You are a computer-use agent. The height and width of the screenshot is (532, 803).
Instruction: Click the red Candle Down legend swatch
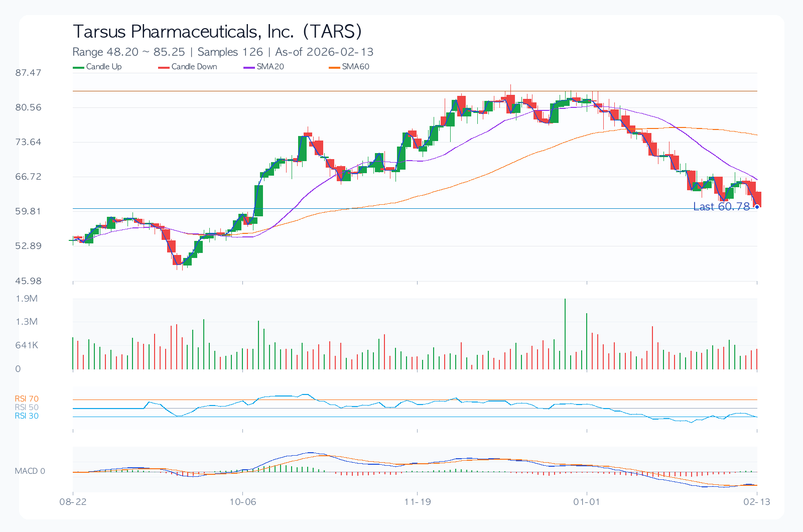pos(164,67)
